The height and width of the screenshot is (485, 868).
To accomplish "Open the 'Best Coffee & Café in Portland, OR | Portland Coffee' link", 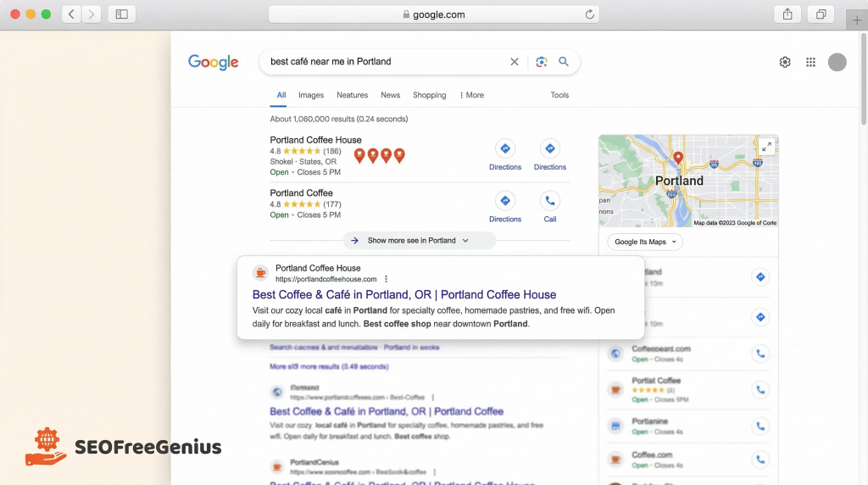I will click(x=387, y=411).
